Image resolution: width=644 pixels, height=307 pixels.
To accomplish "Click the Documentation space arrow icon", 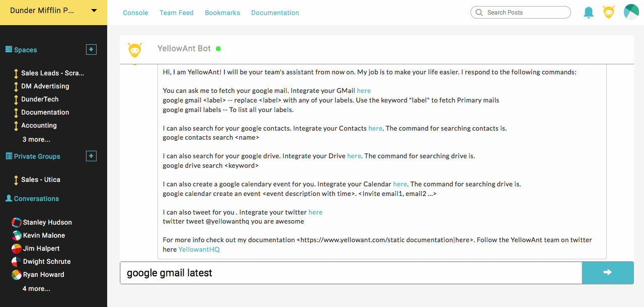I will click(x=16, y=113).
